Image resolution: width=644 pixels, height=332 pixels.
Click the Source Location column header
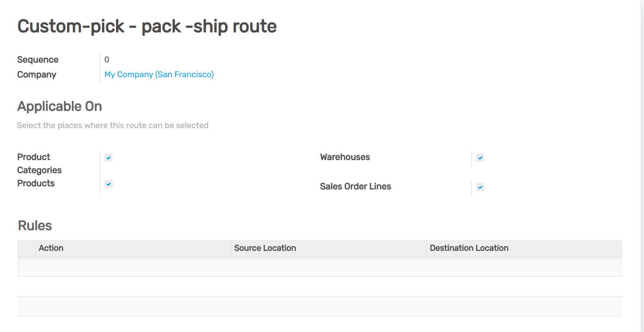265,248
